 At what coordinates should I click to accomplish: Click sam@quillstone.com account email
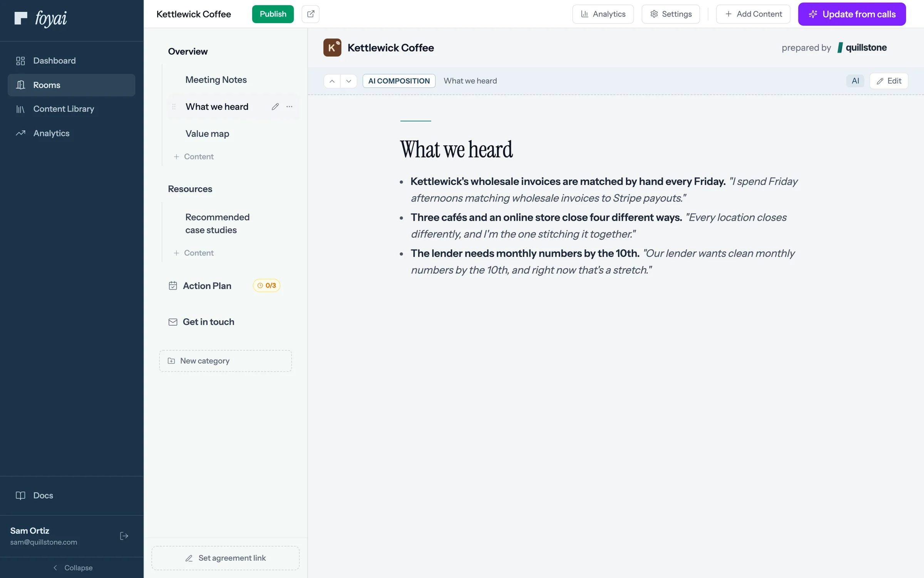click(44, 542)
